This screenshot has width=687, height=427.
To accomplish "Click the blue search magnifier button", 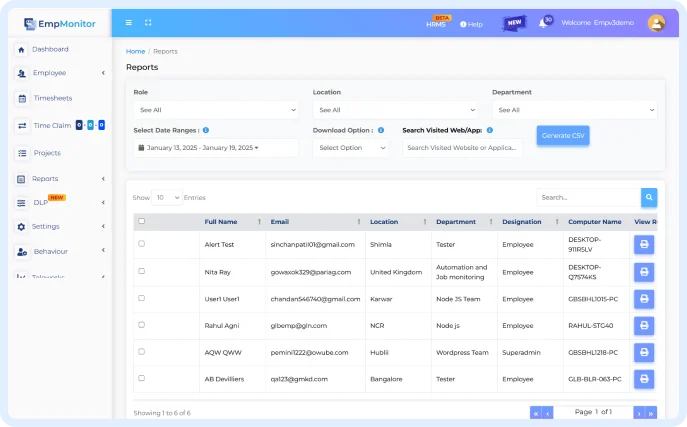I will [649, 198].
